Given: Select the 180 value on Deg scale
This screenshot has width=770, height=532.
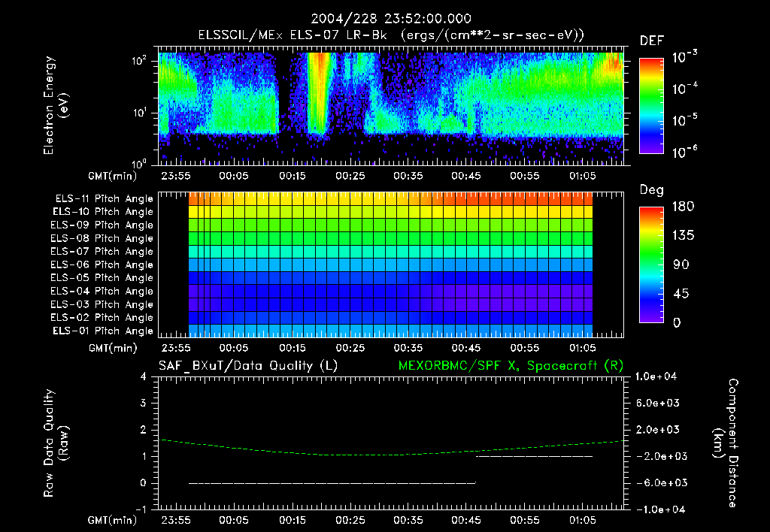Looking at the screenshot, I should (x=683, y=206).
